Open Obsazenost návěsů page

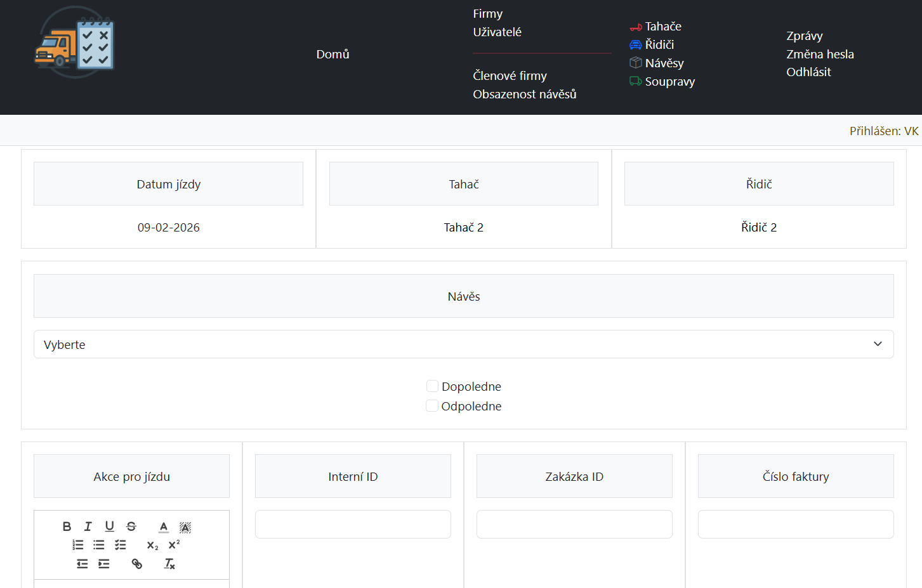[x=524, y=95]
